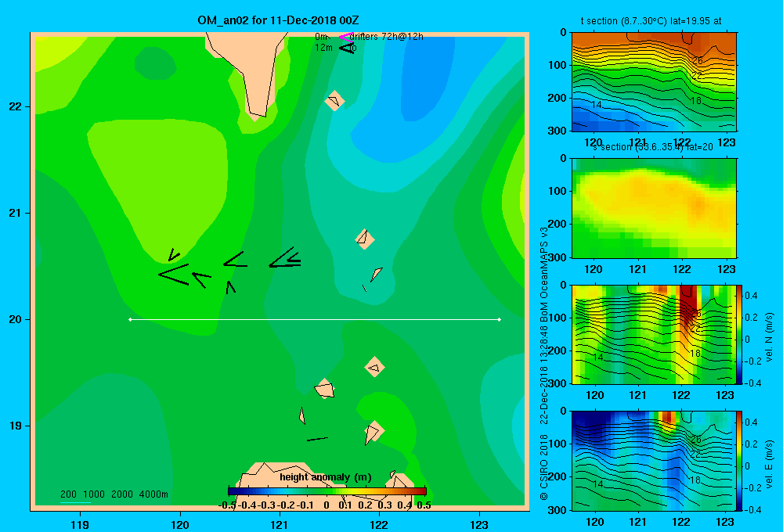Click latitude label 22 on main map
Image resolution: width=783 pixels, height=532 pixels.
pyautogui.click(x=16, y=107)
